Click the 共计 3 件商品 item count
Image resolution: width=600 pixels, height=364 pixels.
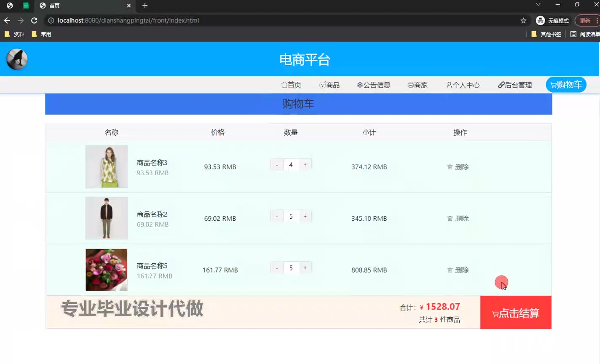tap(439, 319)
